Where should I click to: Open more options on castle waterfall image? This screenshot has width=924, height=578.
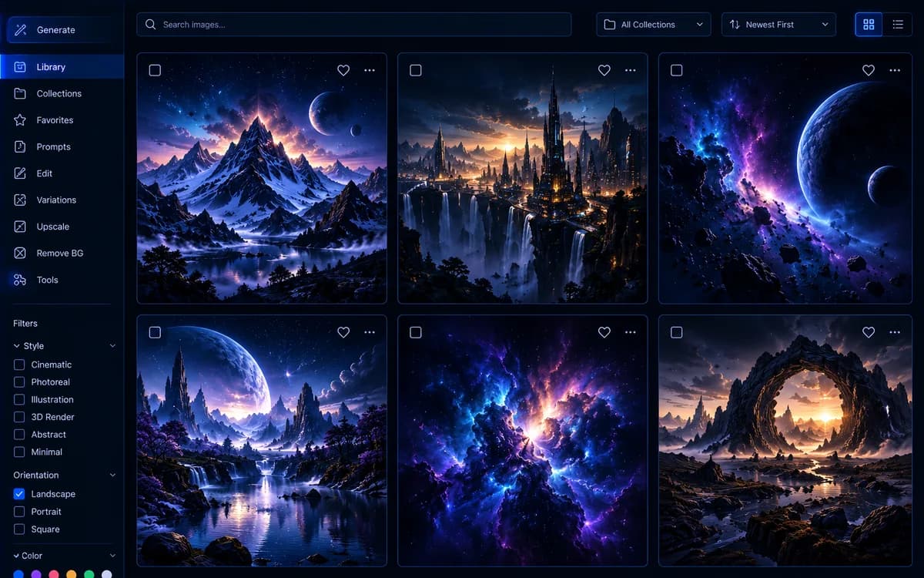631,70
